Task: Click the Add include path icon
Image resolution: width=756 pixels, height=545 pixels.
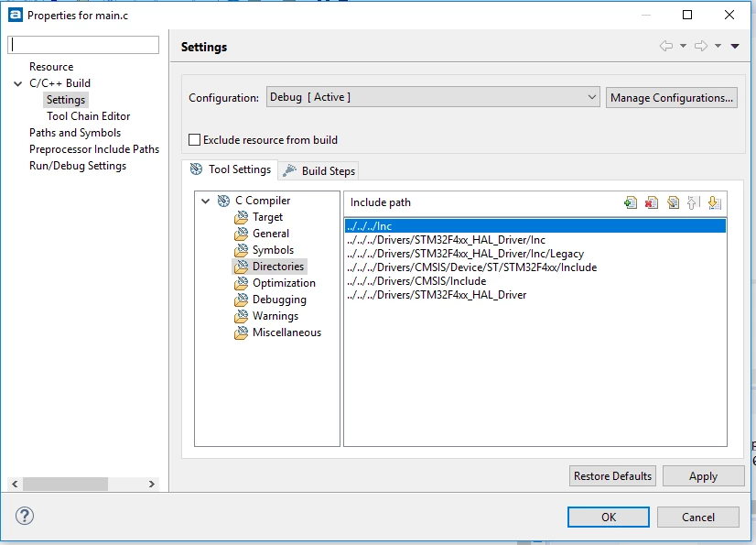Action: (x=631, y=202)
